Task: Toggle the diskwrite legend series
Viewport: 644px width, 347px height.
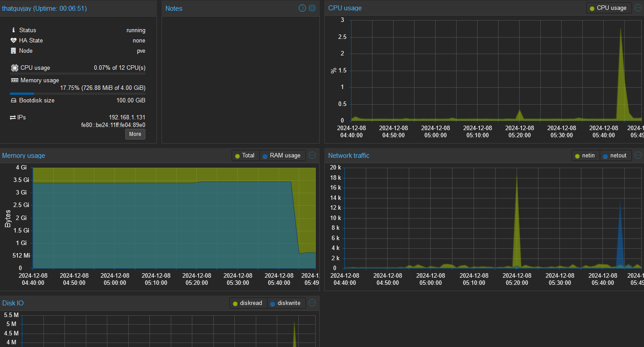Action: click(286, 303)
